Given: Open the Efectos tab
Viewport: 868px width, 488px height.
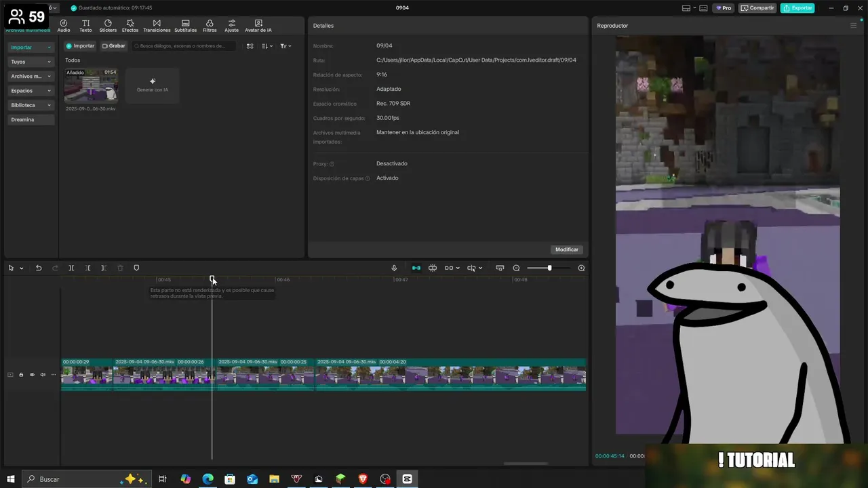Looking at the screenshot, I should (130, 26).
